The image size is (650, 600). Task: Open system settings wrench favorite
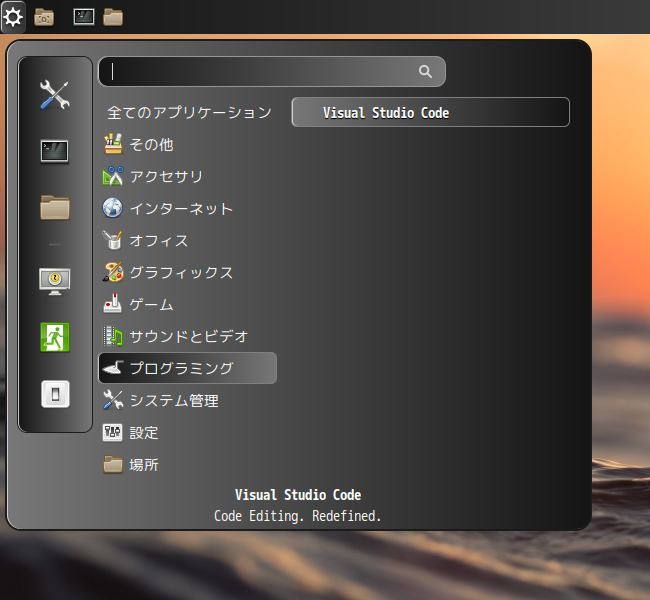[55, 95]
